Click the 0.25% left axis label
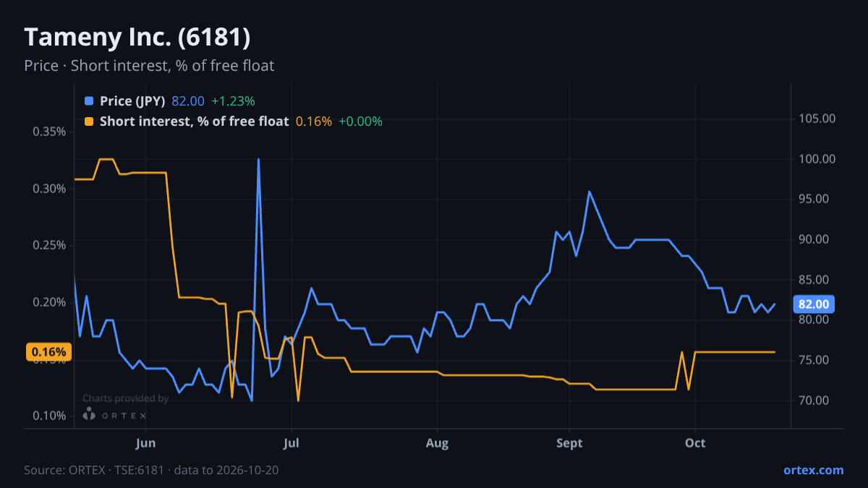The height and width of the screenshot is (488, 868). coord(49,245)
